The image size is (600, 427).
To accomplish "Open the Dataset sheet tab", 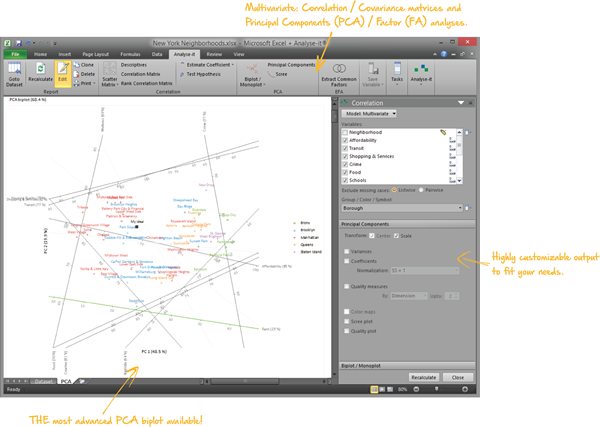I will click(x=44, y=381).
